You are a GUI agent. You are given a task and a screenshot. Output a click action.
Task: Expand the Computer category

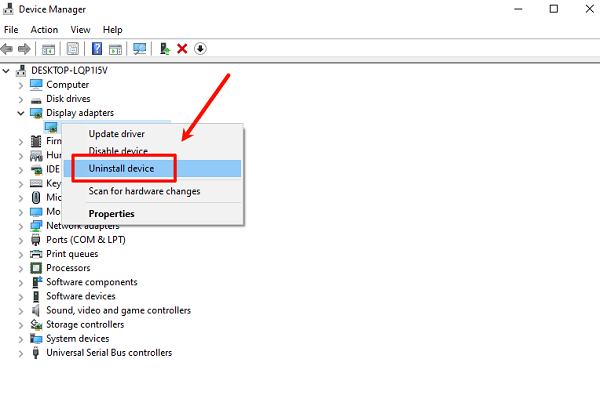[21, 85]
